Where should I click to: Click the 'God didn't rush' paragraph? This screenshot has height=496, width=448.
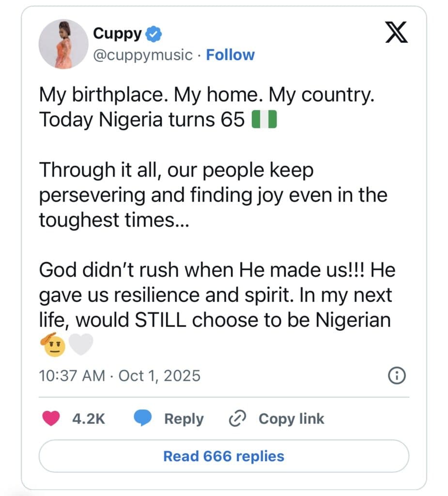(x=216, y=295)
